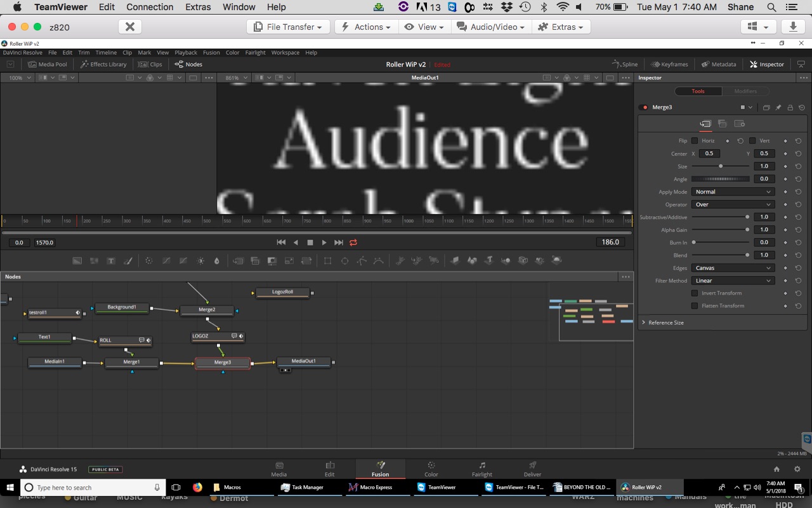Screen dimensions: 812x508
Task: Add a Brightness Contrast tool from toolbar
Action: [x=200, y=260]
